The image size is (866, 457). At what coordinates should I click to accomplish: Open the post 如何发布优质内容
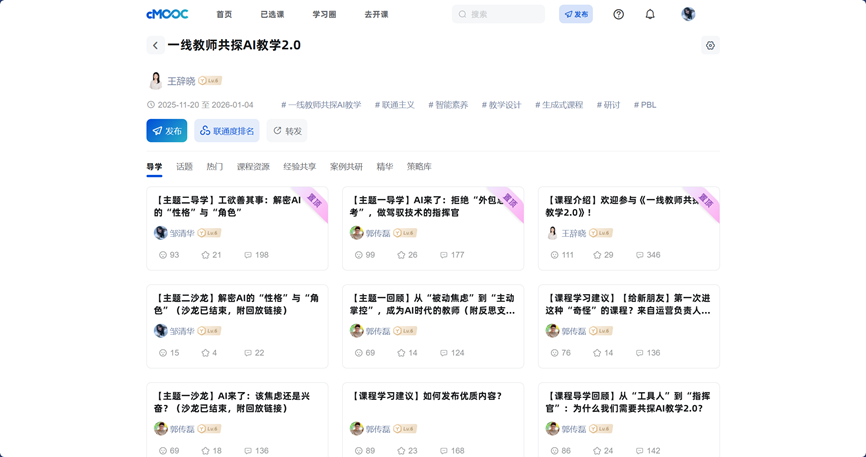point(427,396)
